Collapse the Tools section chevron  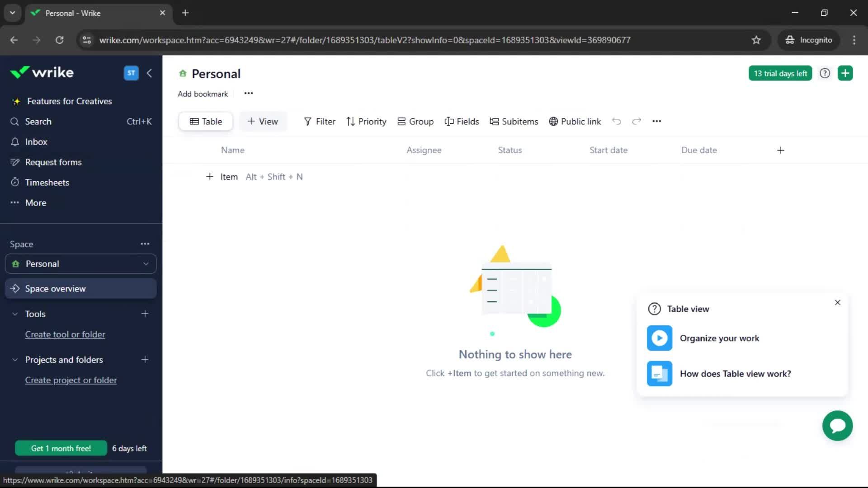15,314
